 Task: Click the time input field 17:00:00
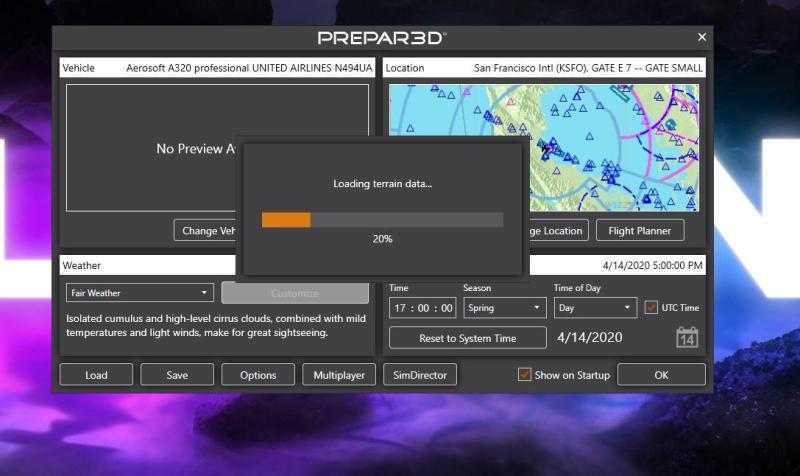423,308
